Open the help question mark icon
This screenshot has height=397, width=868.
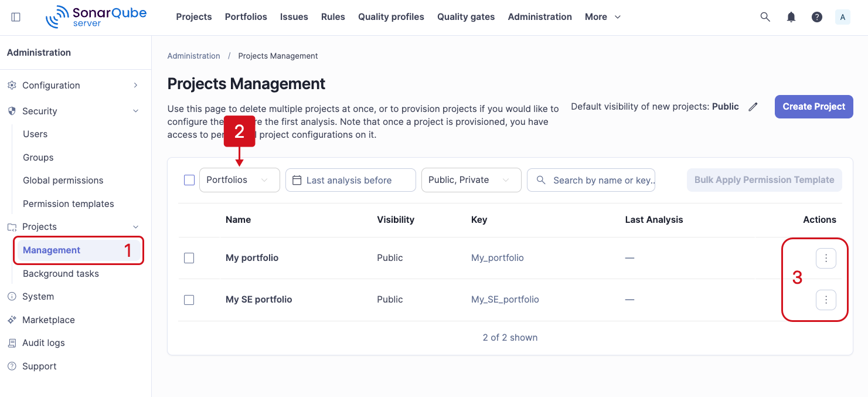point(817,17)
